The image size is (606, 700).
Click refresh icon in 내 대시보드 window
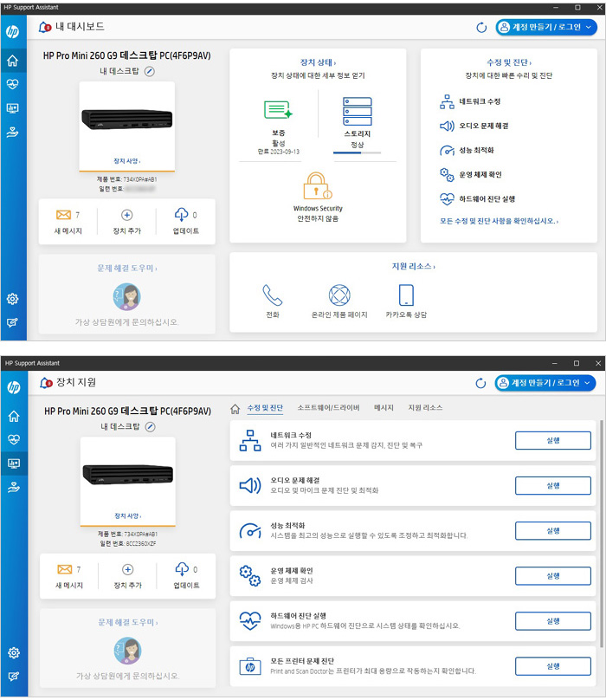coord(481,28)
